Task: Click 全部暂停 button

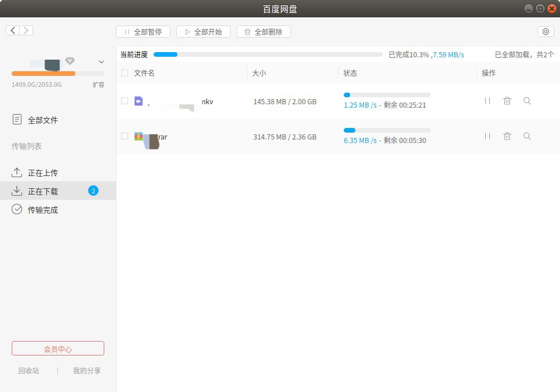Action: pos(143,32)
